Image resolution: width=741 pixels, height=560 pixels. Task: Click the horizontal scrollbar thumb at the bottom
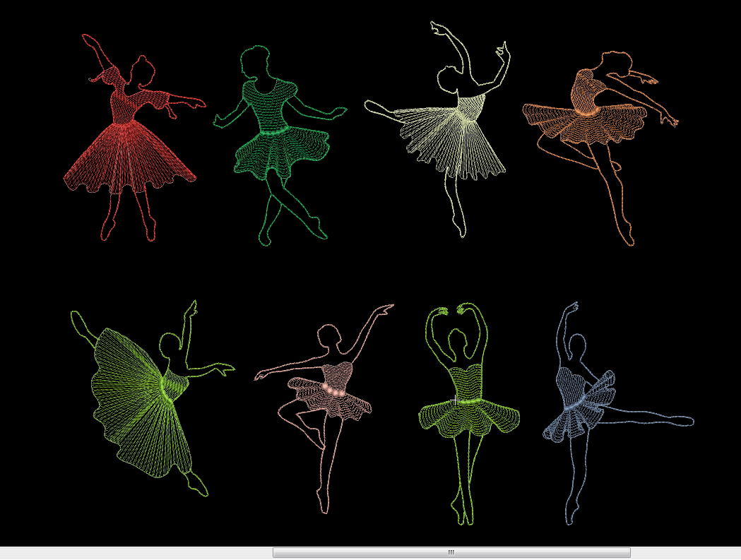tap(451, 552)
